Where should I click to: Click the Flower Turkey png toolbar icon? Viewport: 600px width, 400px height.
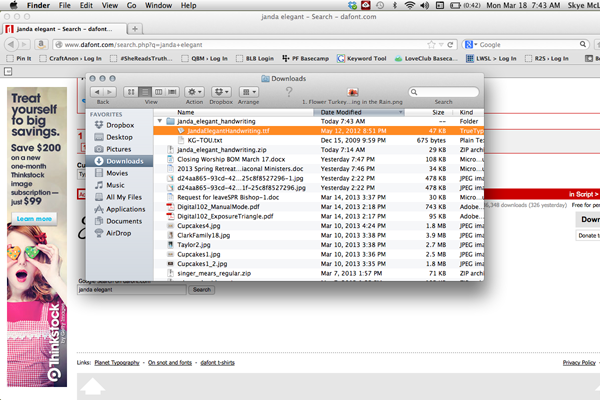(x=352, y=92)
